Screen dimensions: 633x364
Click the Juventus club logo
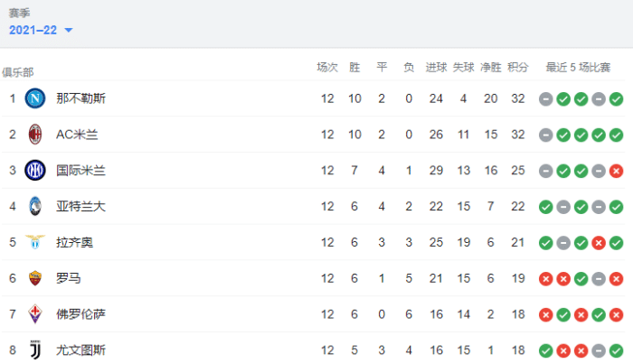[35, 350]
